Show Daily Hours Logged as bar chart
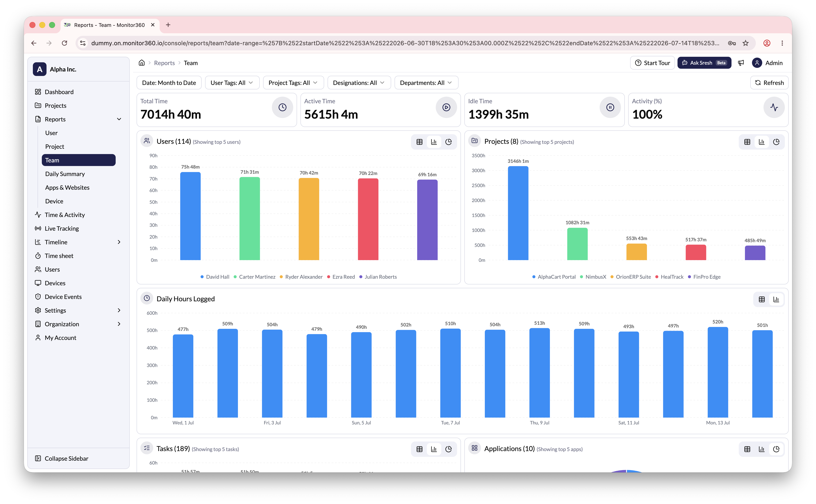The image size is (816, 504). 776,299
